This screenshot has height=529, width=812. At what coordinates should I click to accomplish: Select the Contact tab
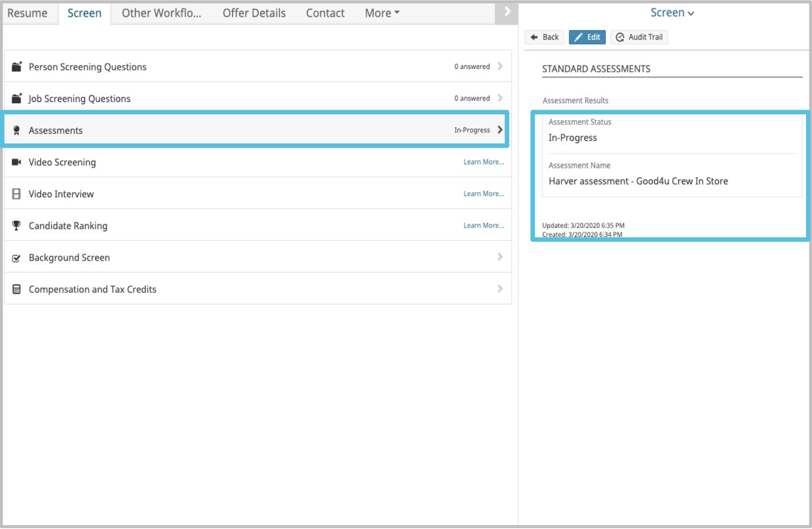[x=325, y=13]
